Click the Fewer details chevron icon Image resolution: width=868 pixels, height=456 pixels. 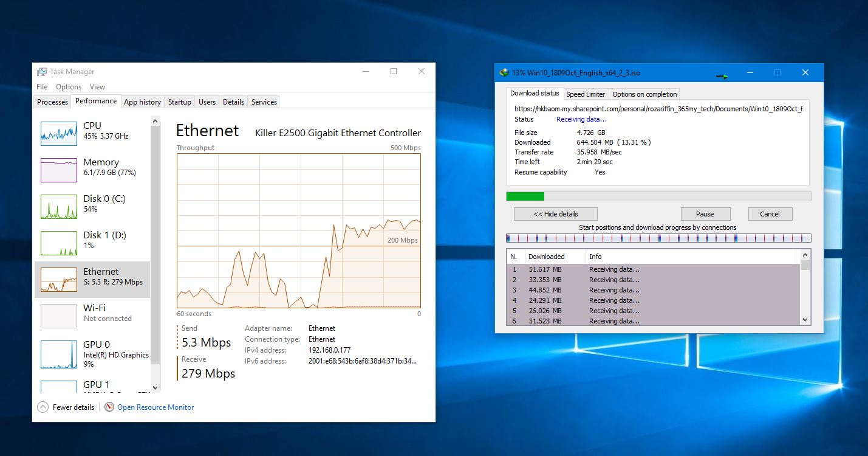click(43, 407)
